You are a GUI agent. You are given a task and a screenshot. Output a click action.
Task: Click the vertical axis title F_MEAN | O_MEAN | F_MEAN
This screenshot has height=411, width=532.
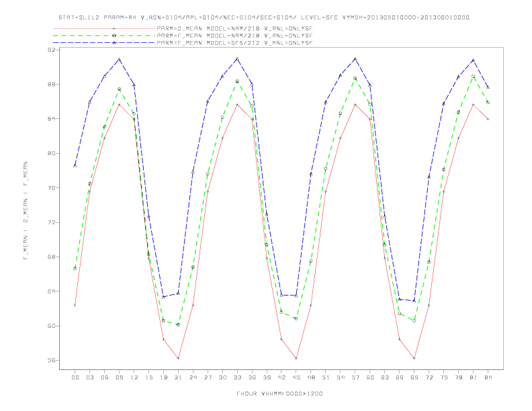[x=26, y=211]
